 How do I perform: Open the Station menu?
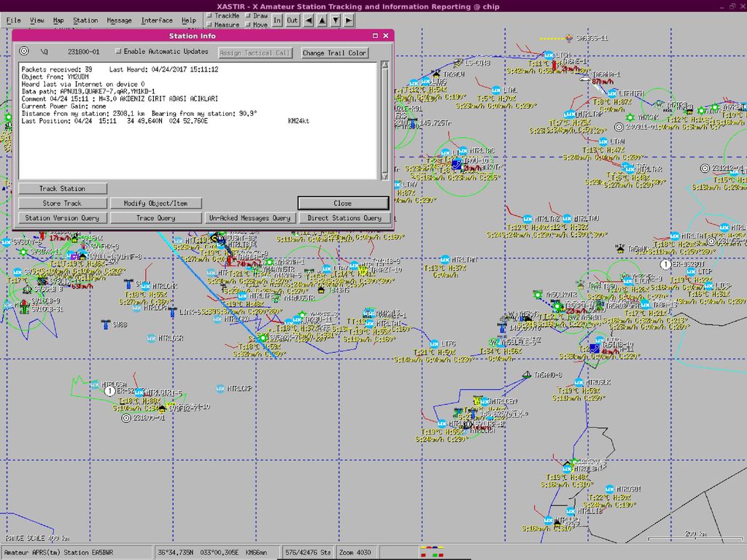coord(85,20)
